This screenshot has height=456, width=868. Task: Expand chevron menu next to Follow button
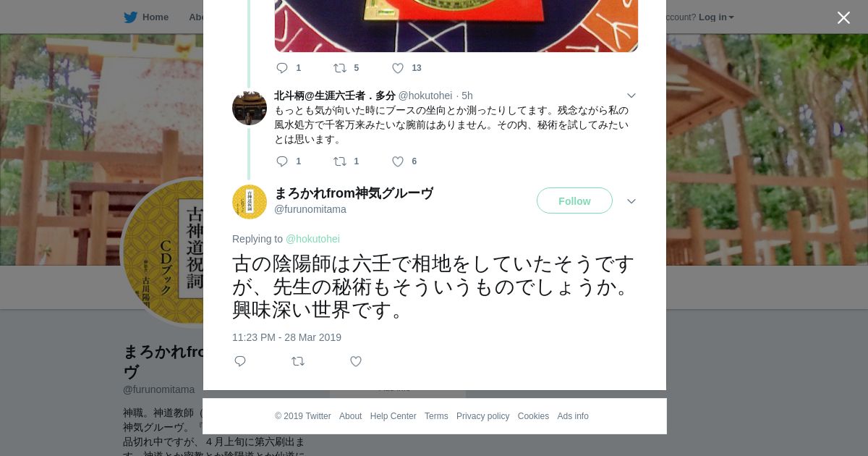coord(631,201)
